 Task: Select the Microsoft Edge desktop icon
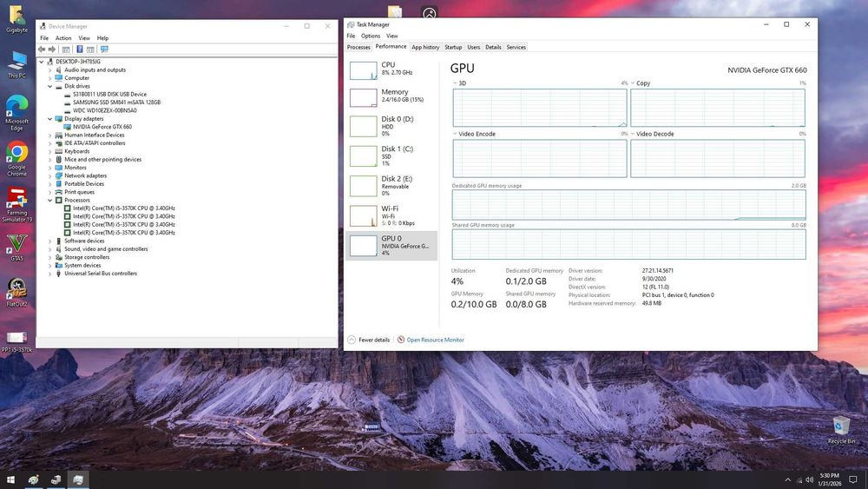coord(16,113)
